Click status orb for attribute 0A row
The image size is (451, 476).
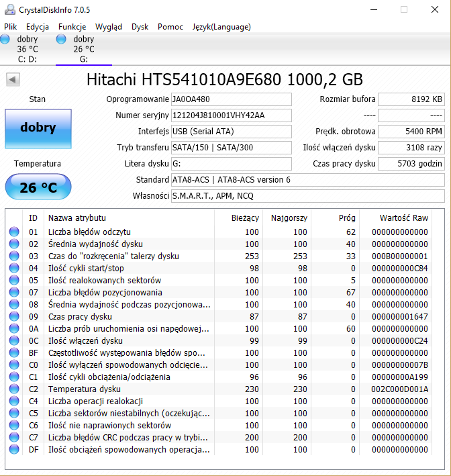pos(14,329)
